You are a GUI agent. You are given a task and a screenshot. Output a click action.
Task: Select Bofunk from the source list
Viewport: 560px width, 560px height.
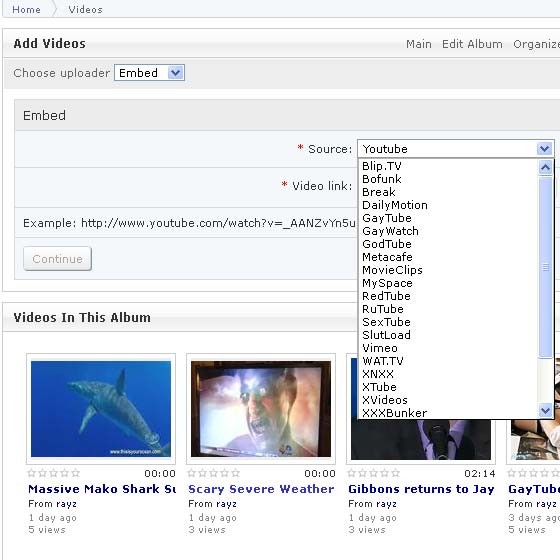381,179
